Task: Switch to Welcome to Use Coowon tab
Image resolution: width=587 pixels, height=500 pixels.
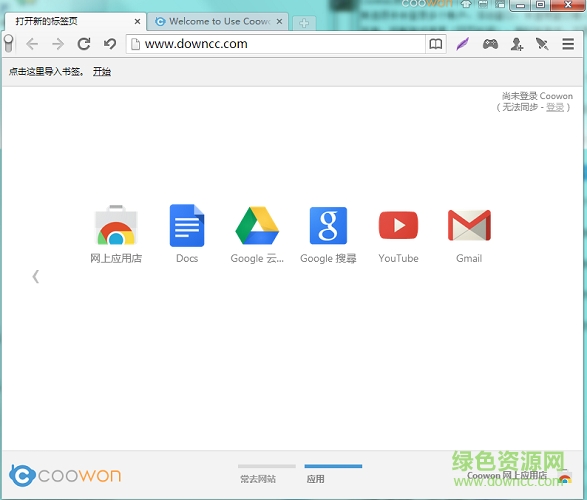Action: tap(218, 21)
